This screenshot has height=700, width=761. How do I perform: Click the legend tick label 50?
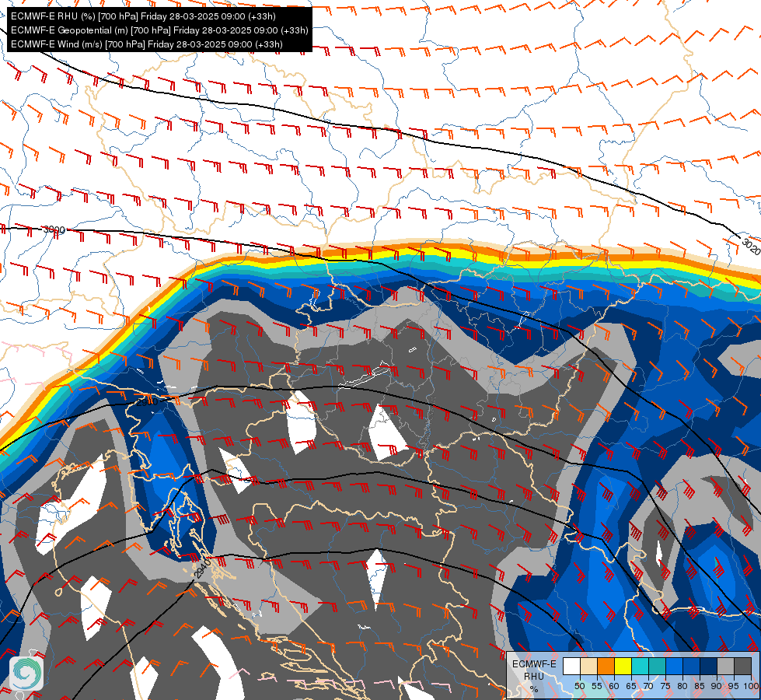pyautogui.click(x=579, y=686)
